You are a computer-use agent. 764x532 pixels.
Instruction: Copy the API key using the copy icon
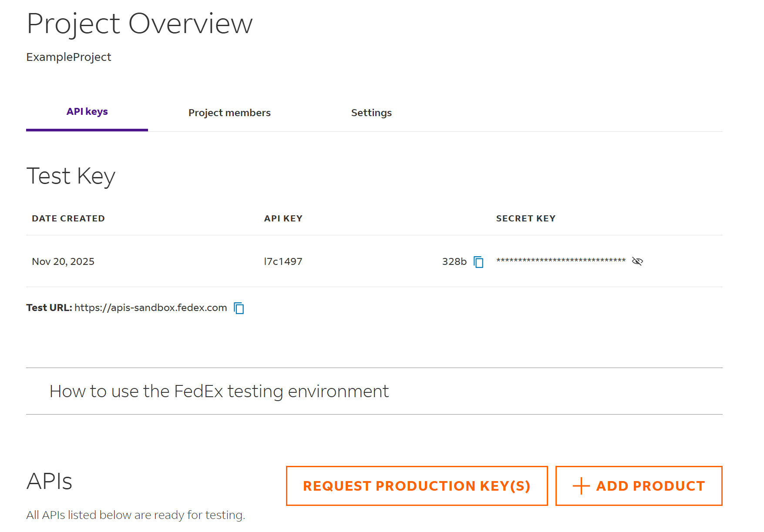click(478, 262)
